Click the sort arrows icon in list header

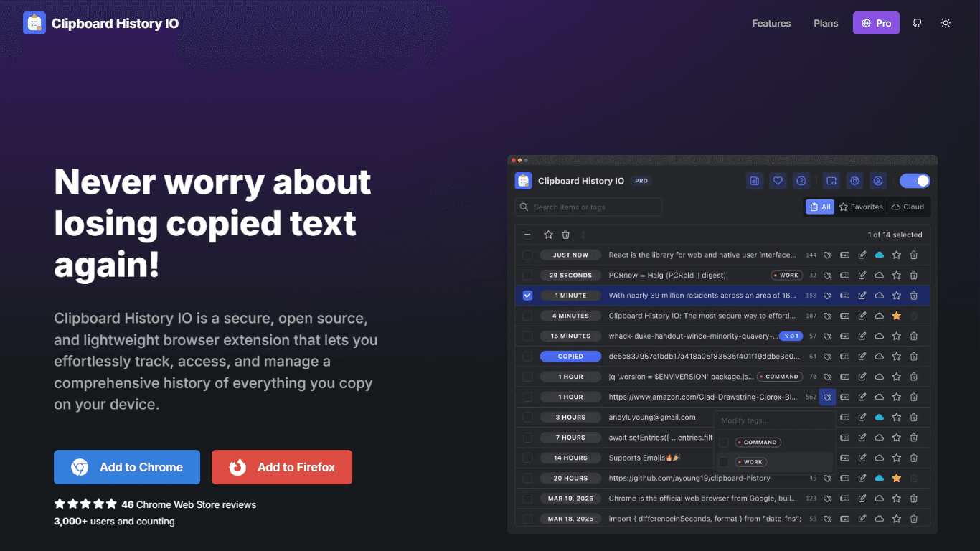point(583,235)
